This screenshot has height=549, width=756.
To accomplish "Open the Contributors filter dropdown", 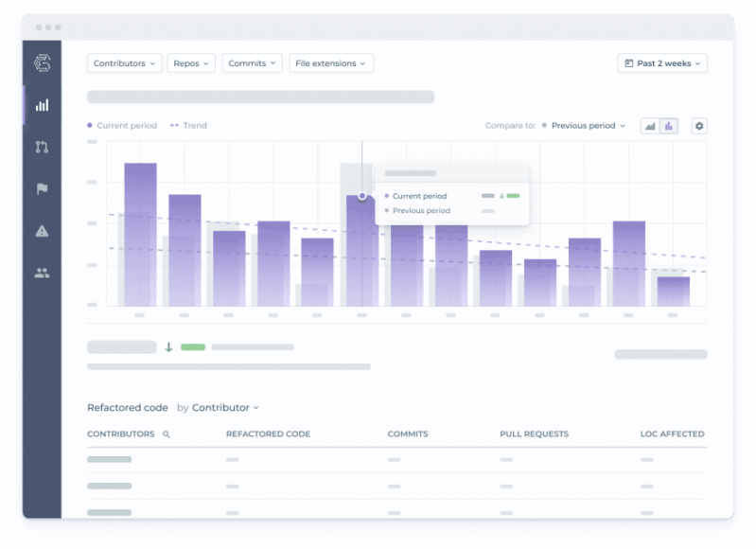I will [x=124, y=63].
